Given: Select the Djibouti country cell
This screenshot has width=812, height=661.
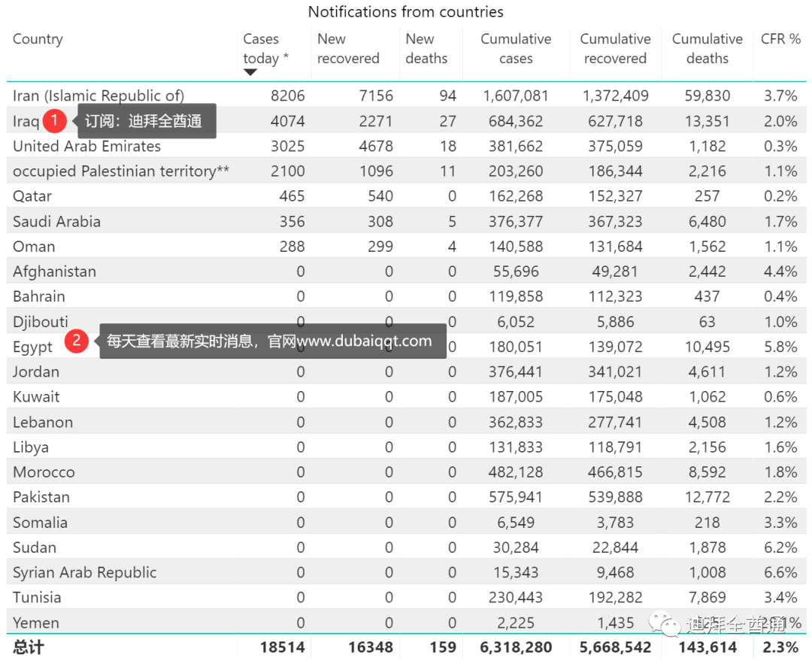Looking at the screenshot, I should 41,322.
